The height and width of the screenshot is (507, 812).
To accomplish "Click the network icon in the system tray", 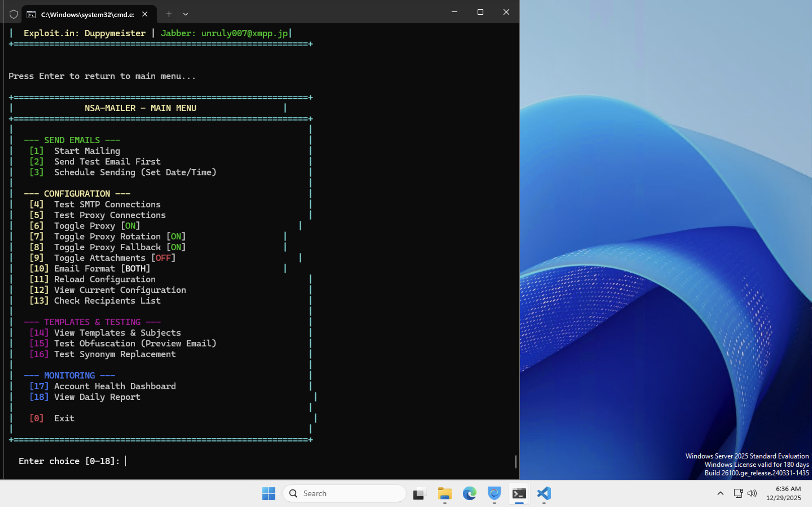I will pos(738,493).
